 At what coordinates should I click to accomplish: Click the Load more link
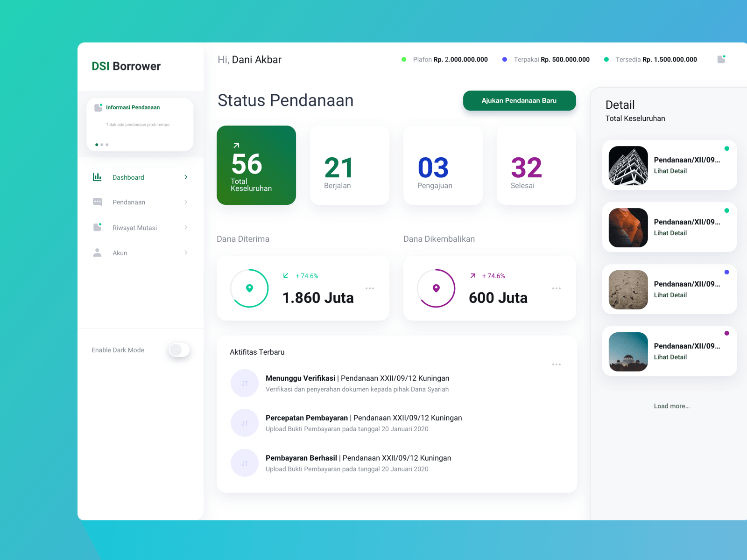[671, 406]
